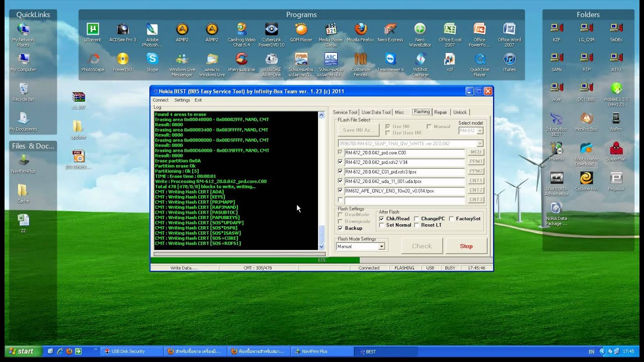Click the EN language indicator in tray
This screenshot has width=644, height=362.
click(591, 351)
